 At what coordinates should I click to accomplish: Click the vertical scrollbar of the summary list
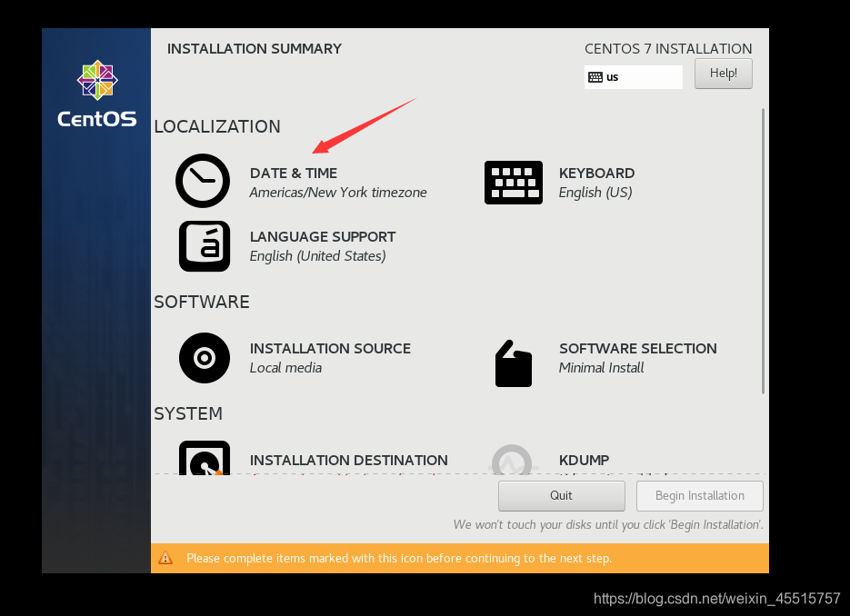763,251
